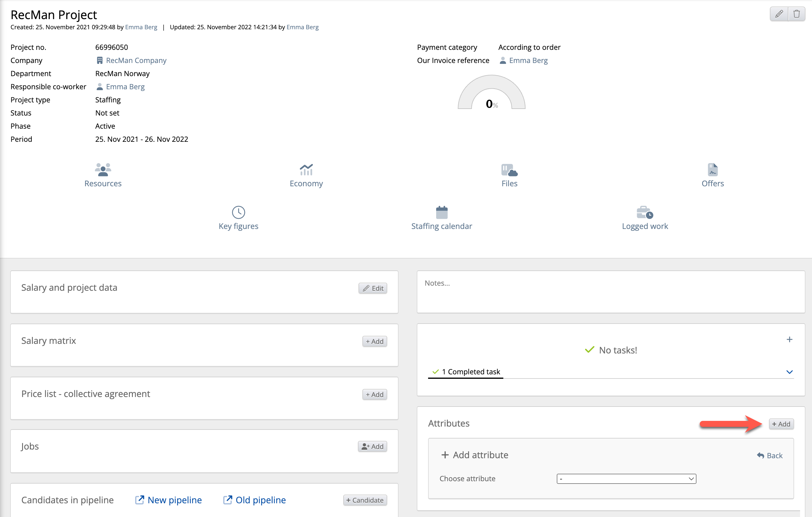The image size is (812, 517).
Task: Open the Resources people icon
Action: (x=103, y=170)
